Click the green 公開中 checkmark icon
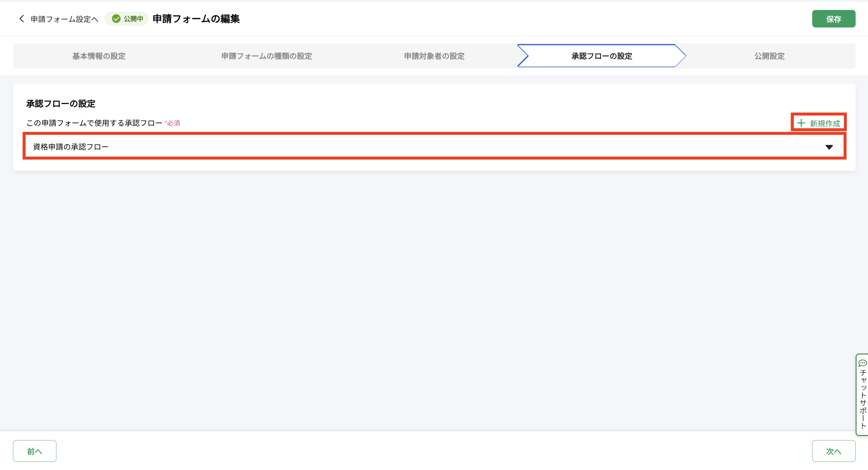 click(116, 19)
